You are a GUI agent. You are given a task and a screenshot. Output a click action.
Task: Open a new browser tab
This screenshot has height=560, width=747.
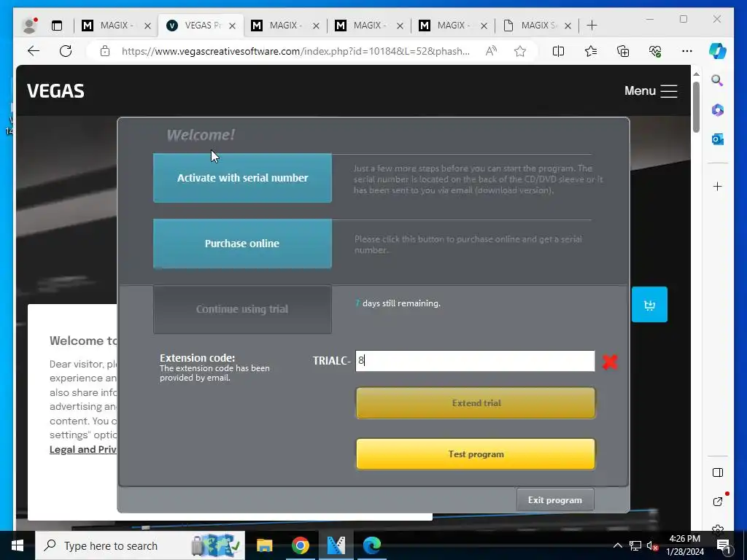click(x=592, y=26)
